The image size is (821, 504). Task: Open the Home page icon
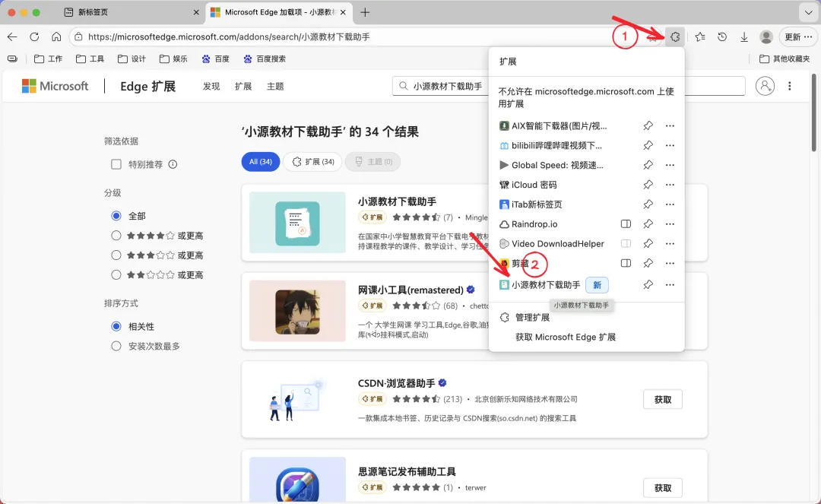pyautogui.click(x=56, y=36)
